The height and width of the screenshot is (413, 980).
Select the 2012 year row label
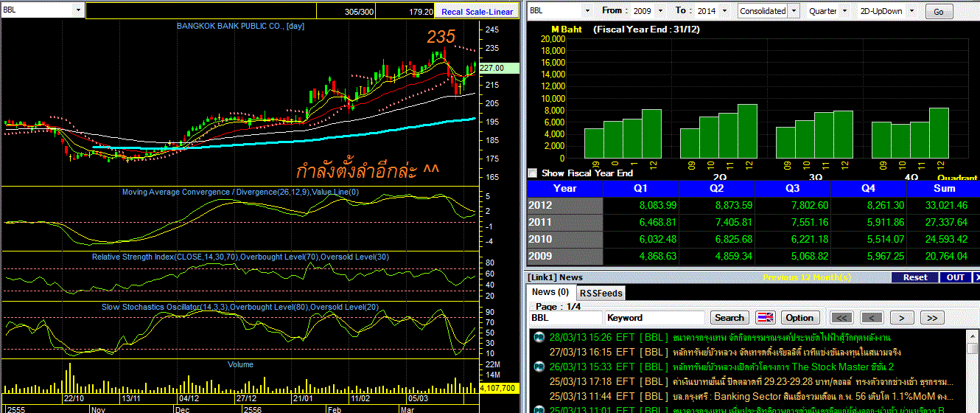point(565,206)
